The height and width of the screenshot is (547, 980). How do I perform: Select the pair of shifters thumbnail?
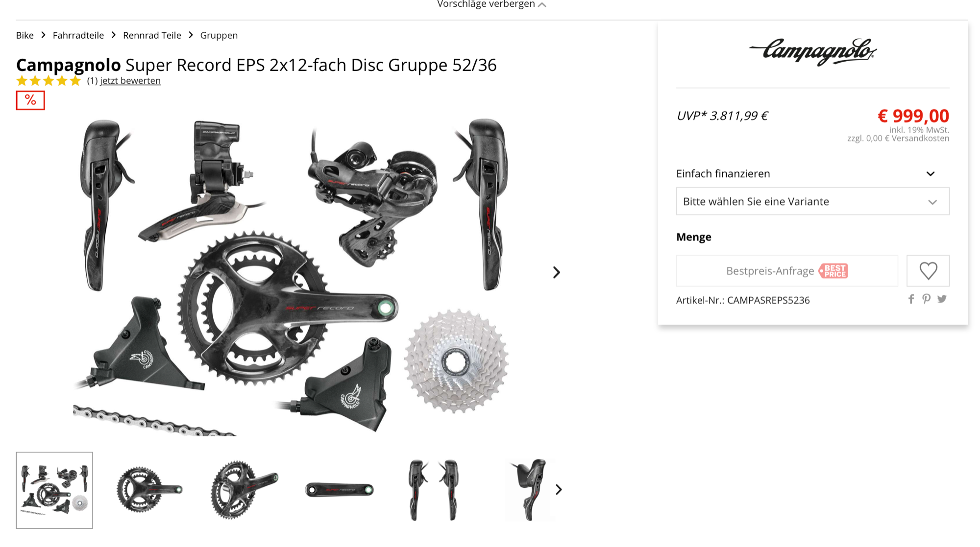(x=434, y=490)
